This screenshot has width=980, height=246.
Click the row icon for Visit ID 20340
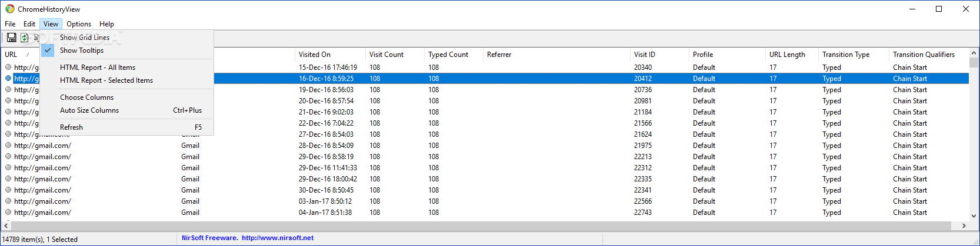pos(8,67)
